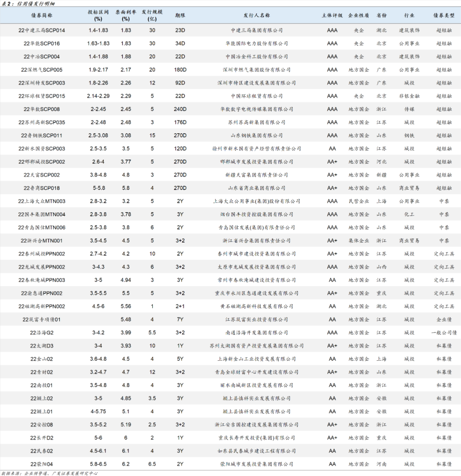Click issuer 新疆天富集团有限责任公司
This screenshot has height=476, width=461.
coord(257,175)
